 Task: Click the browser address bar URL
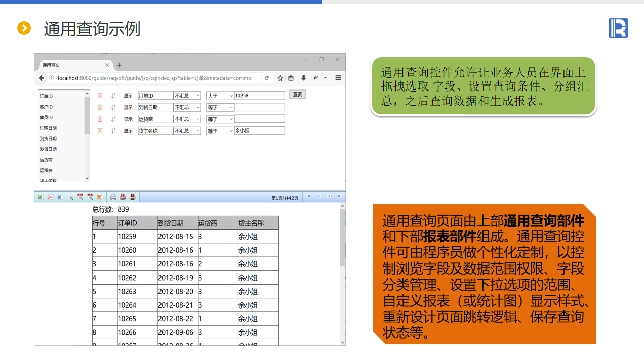click(154, 78)
